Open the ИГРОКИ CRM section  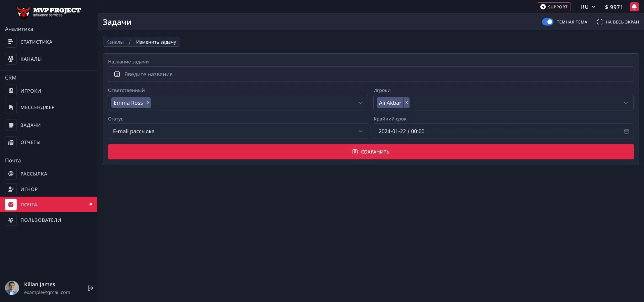point(31,91)
